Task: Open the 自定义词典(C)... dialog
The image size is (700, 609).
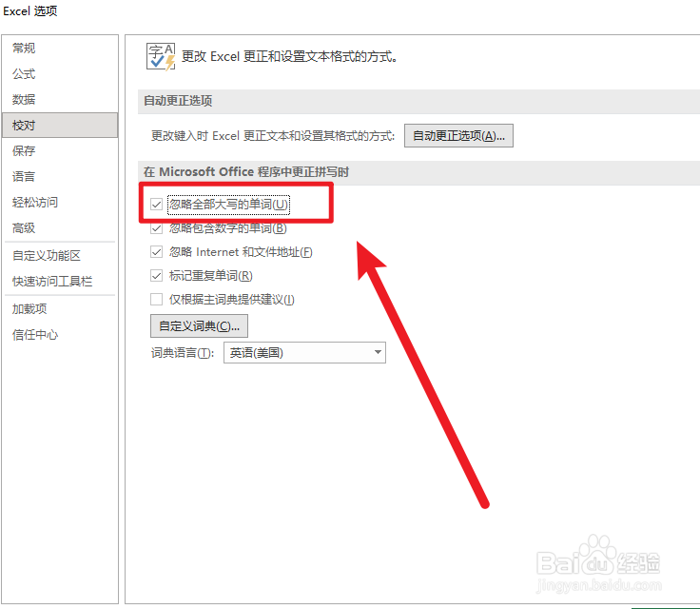Action: 199,326
